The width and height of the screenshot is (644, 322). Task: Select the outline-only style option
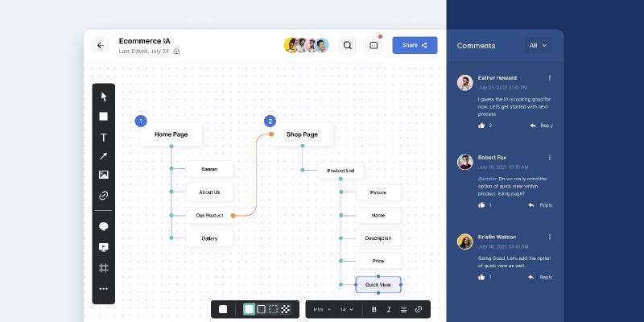point(261,309)
